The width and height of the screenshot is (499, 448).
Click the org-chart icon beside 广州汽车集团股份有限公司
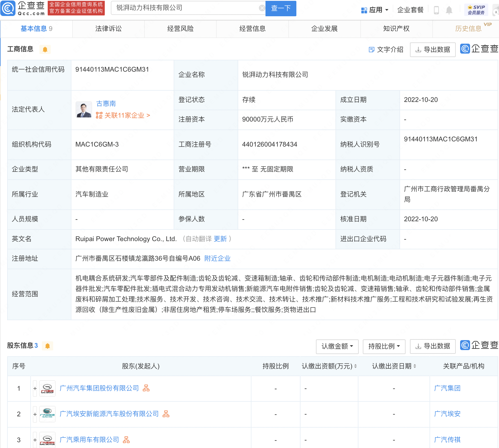pos(146,388)
